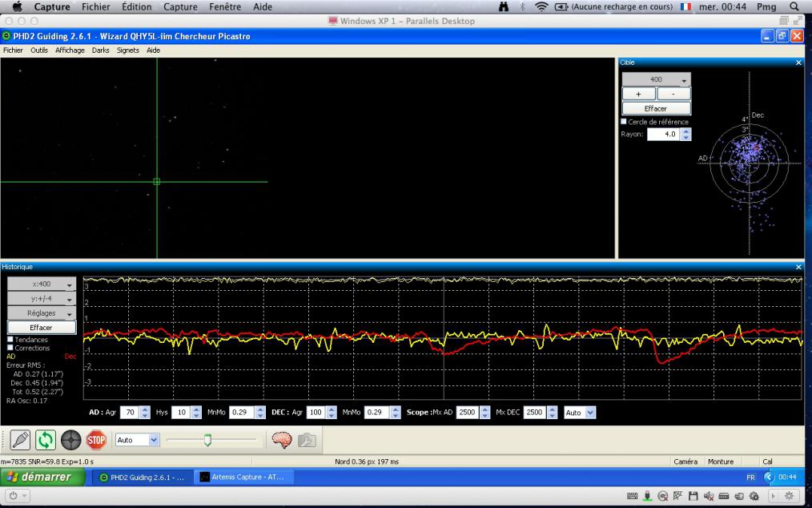Click the grayed camera settings icon
812x508 pixels.
305,440
